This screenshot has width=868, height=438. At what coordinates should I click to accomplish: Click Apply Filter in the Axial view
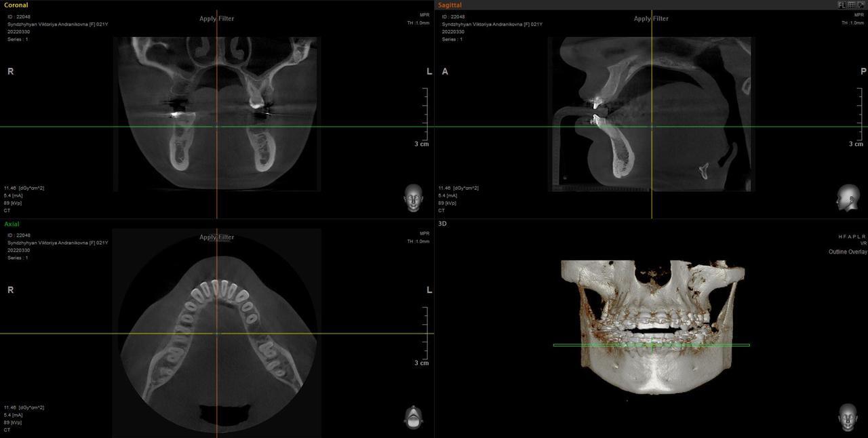coord(216,237)
